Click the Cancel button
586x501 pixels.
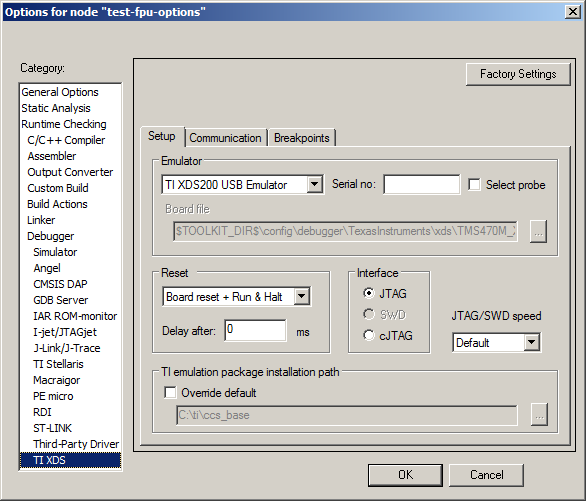point(486,475)
